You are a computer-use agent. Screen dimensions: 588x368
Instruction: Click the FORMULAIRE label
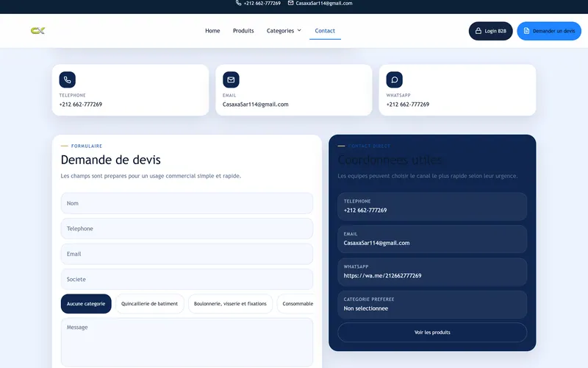click(87, 146)
